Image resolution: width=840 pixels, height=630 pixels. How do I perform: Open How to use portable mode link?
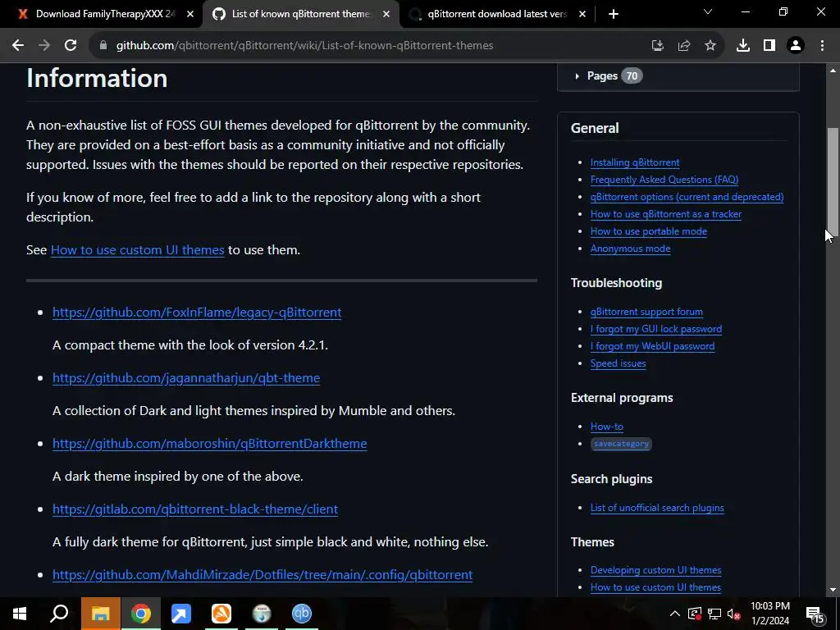point(649,231)
